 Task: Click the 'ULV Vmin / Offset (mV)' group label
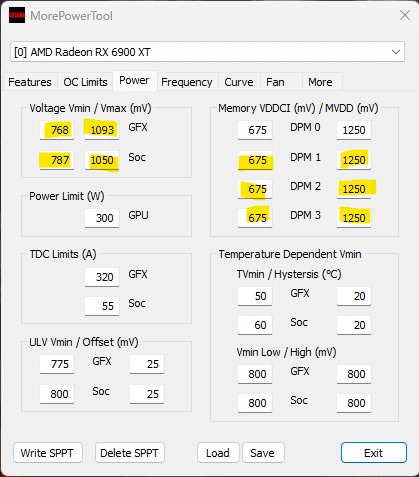pyautogui.click(x=84, y=342)
